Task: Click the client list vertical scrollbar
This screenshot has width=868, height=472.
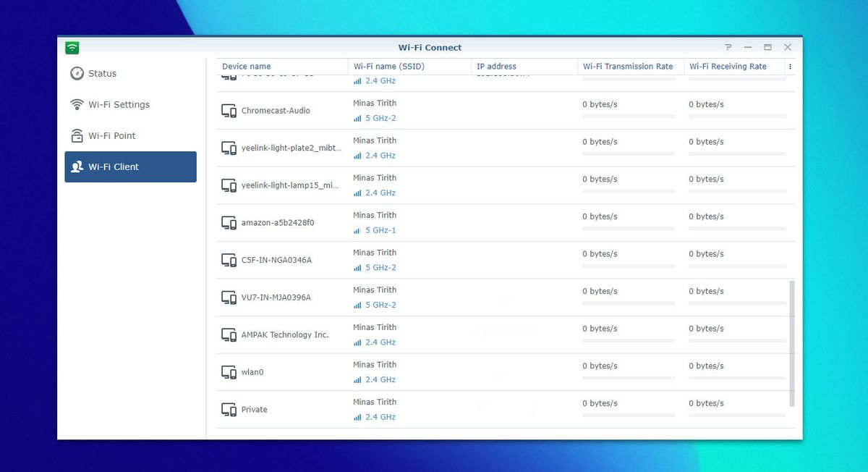Action: pyautogui.click(x=792, y=344)
